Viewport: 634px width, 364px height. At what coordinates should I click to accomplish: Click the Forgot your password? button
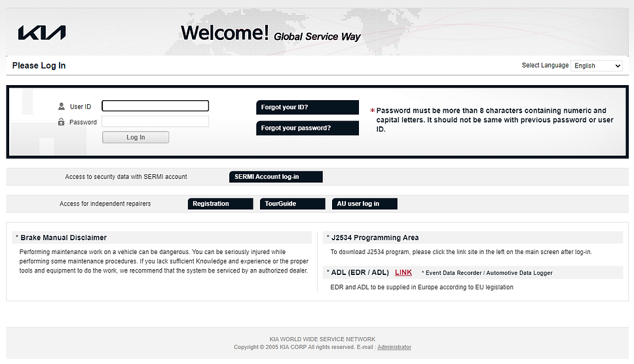coord(307,128)
